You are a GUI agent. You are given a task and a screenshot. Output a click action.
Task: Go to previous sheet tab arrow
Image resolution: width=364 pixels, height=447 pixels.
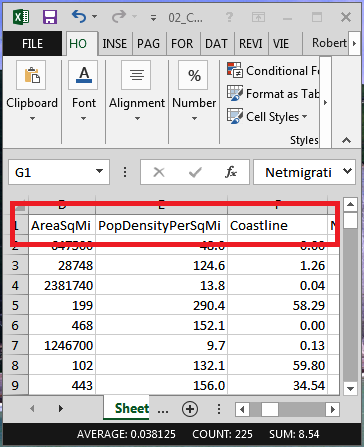point(32,408)
